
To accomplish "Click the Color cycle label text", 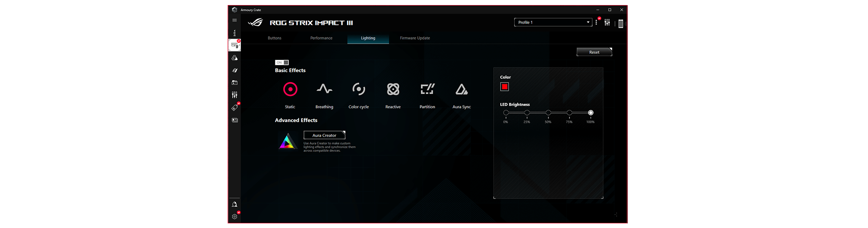I will [x=359, y=107].
